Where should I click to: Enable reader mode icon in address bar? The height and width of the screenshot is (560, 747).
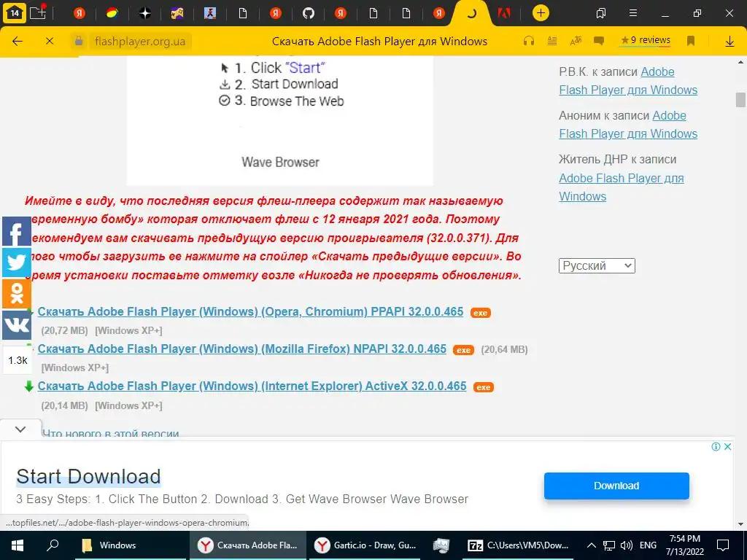552,41
